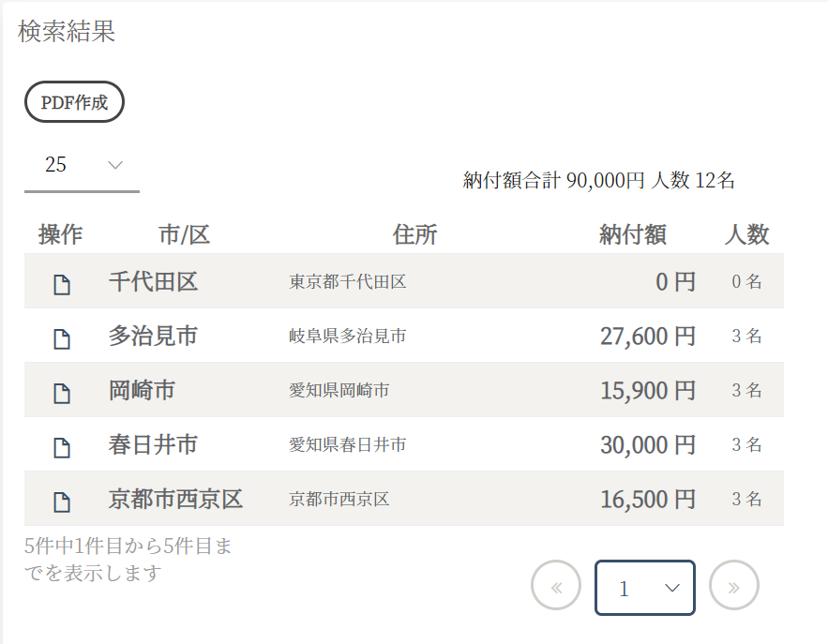Click document icon for 京都市西京区 row
828x644 pixels.
click(61, 502)
